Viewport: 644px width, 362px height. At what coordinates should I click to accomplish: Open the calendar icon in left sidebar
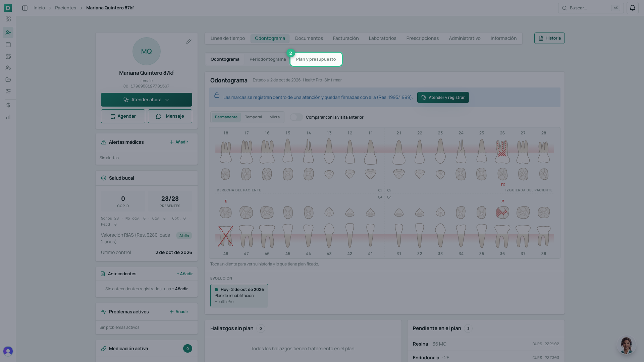coord(8,45)
